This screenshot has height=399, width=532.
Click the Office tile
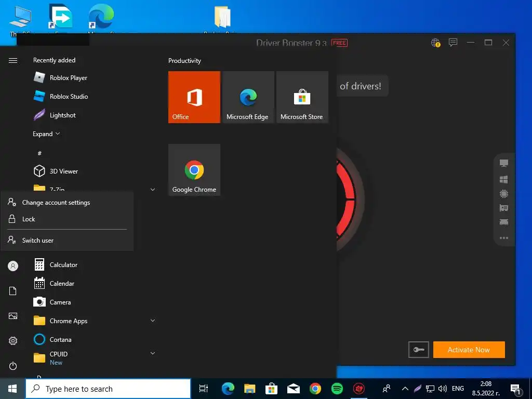click(x=194, y=97)
